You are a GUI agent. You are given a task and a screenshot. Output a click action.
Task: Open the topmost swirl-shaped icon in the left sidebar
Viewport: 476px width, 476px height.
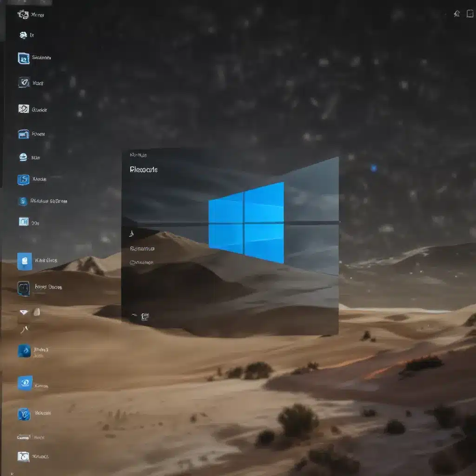pyautogui.click(x=23, y=14)
